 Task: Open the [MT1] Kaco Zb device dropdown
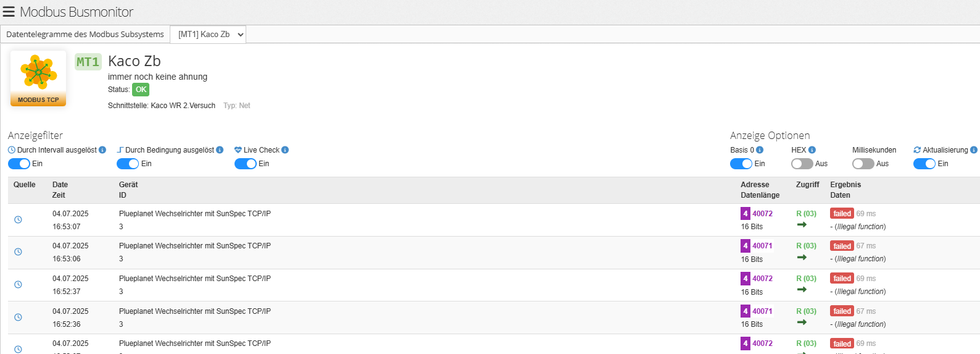(x=208, y=35)
